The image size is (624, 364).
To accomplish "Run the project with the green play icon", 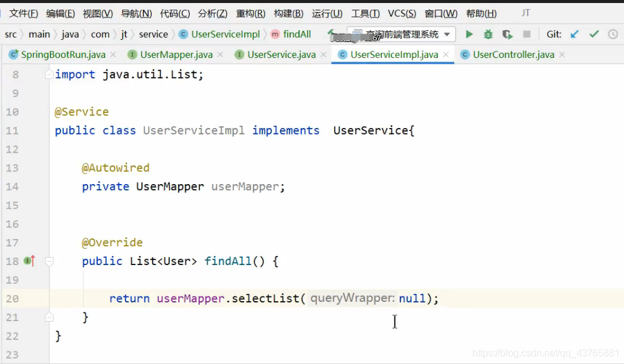I will [x=469, y=34].
